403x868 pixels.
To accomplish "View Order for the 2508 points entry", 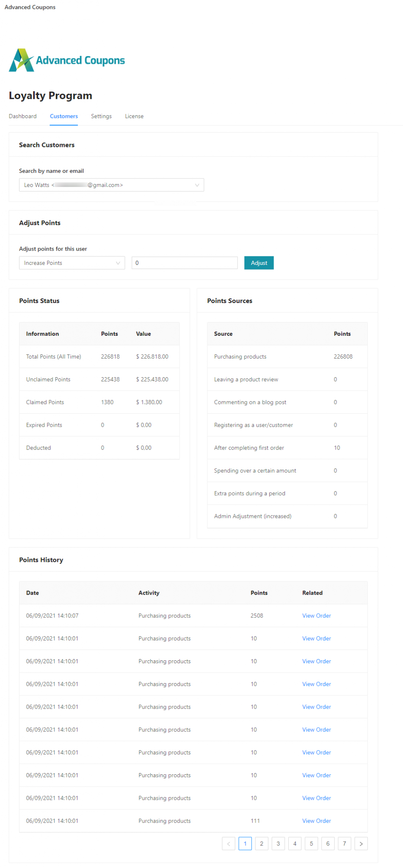I will pos(317,615).
